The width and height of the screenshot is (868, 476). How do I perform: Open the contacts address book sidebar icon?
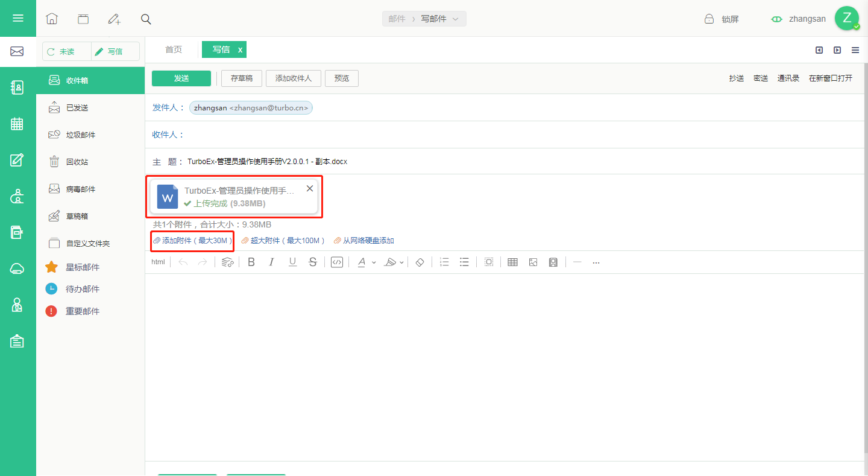tap(17, 87)
